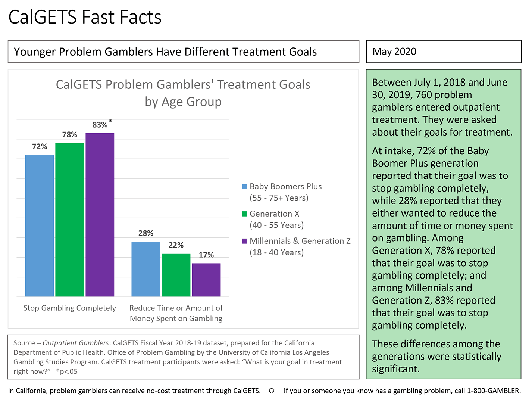Click the 1-800-GAMBLER phone number
The width and height of the screenshot is (532, 410).
point(494,391)
